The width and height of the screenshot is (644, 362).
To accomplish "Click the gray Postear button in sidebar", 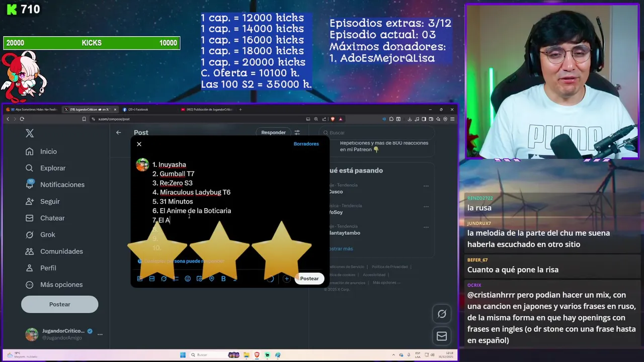I will (59, 304).
